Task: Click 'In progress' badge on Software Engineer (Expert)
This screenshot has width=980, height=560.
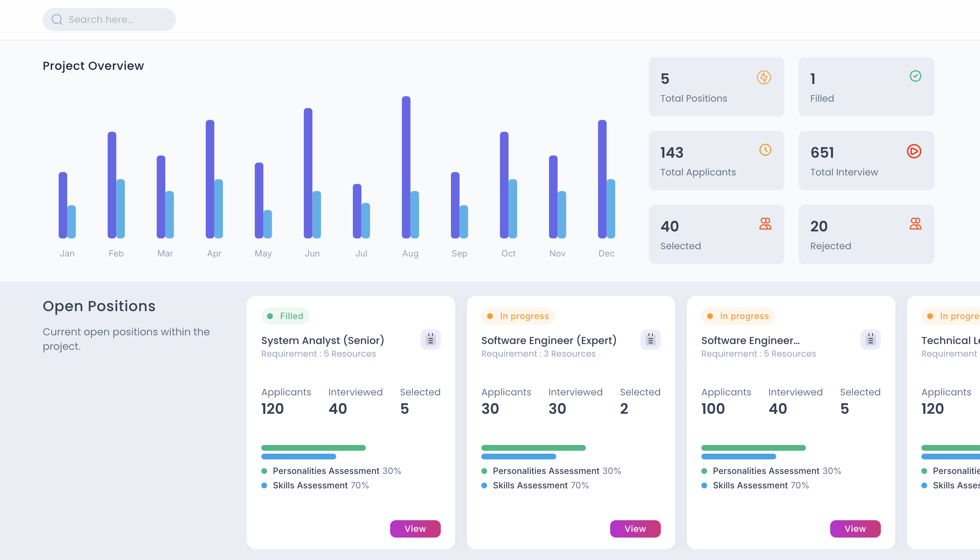Action: pyautogui.click(x=518, y=316)
